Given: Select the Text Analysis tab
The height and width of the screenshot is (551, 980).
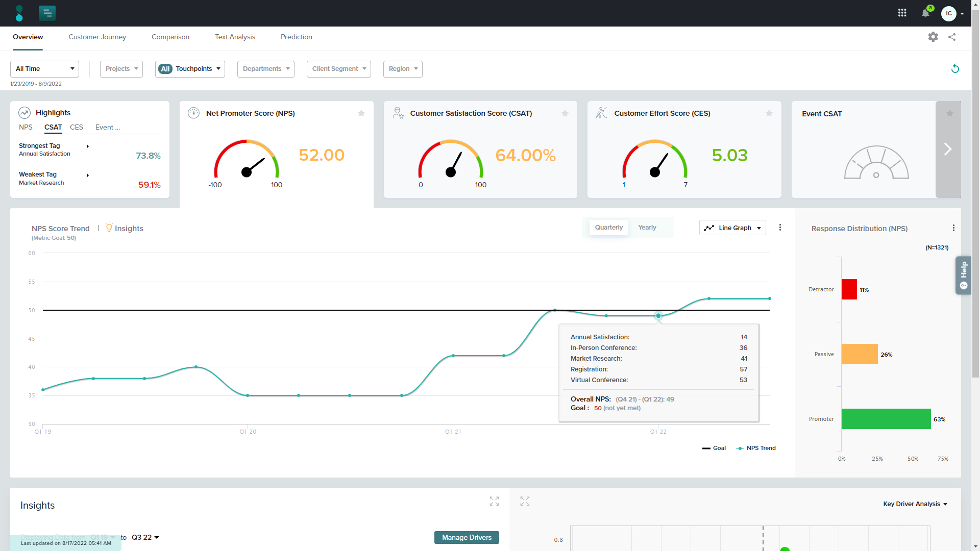Looking at the screenshot, I should (x=235, y=36).
